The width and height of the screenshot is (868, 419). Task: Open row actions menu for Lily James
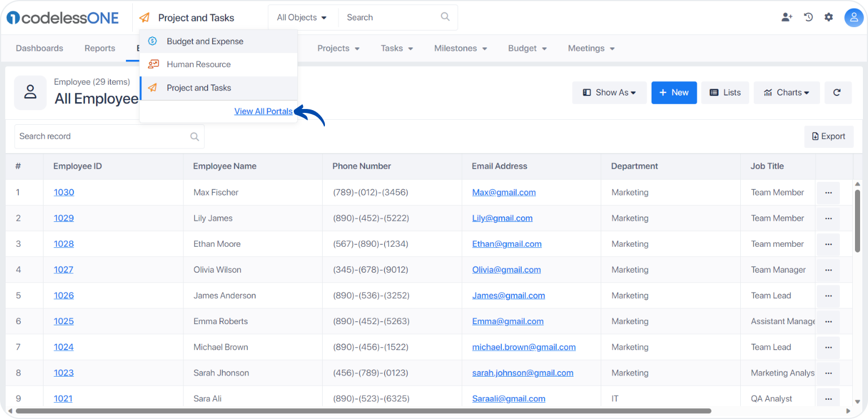click(828, 219)
